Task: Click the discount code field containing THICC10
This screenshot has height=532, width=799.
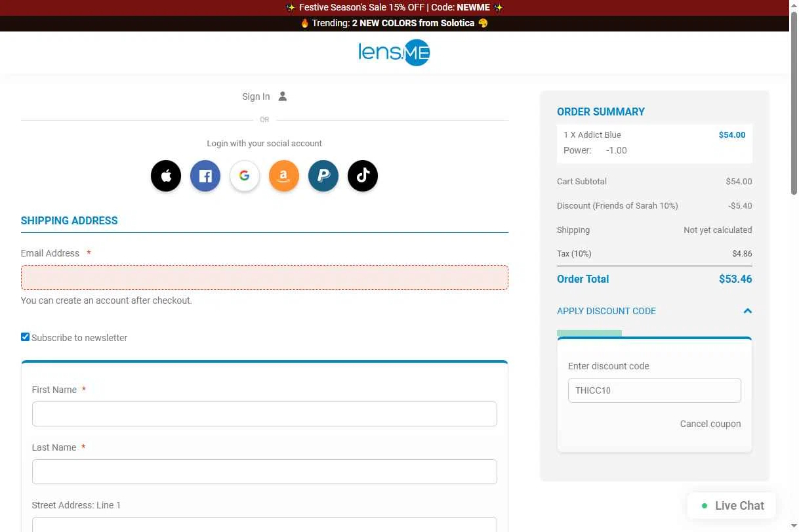Action: pos(655,390)
